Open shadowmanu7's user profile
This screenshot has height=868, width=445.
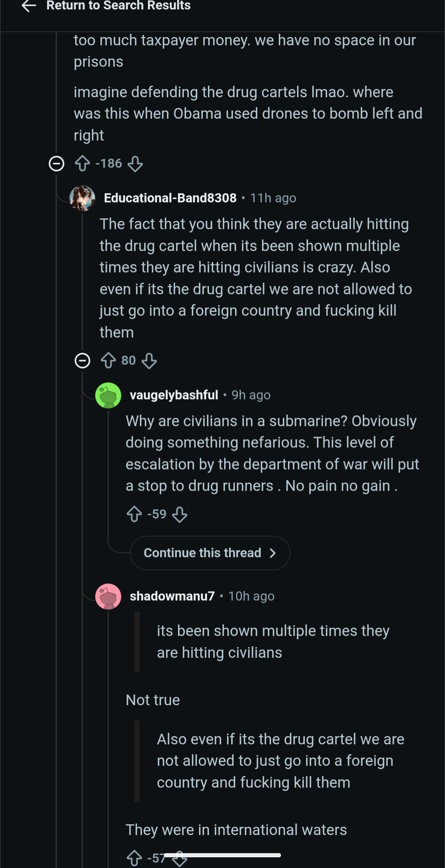(x=172, y=596)
